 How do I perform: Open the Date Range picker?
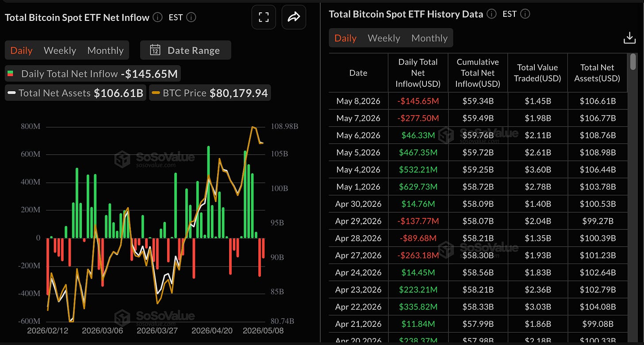point(185,50)
